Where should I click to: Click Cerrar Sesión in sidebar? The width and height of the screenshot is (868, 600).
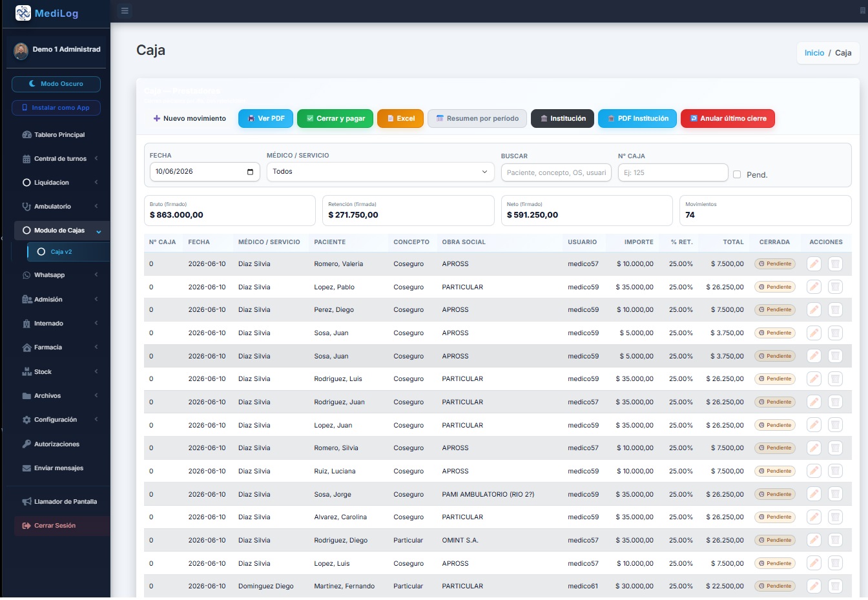pos(62,526)
